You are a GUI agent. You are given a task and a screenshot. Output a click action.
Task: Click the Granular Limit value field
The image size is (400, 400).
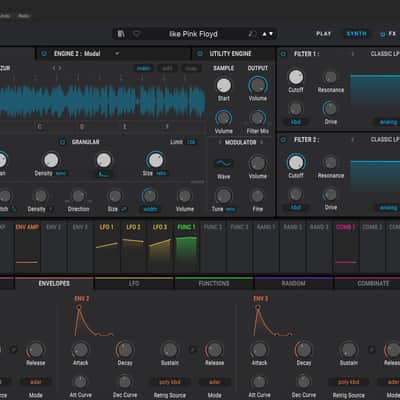tap(191, 142)
